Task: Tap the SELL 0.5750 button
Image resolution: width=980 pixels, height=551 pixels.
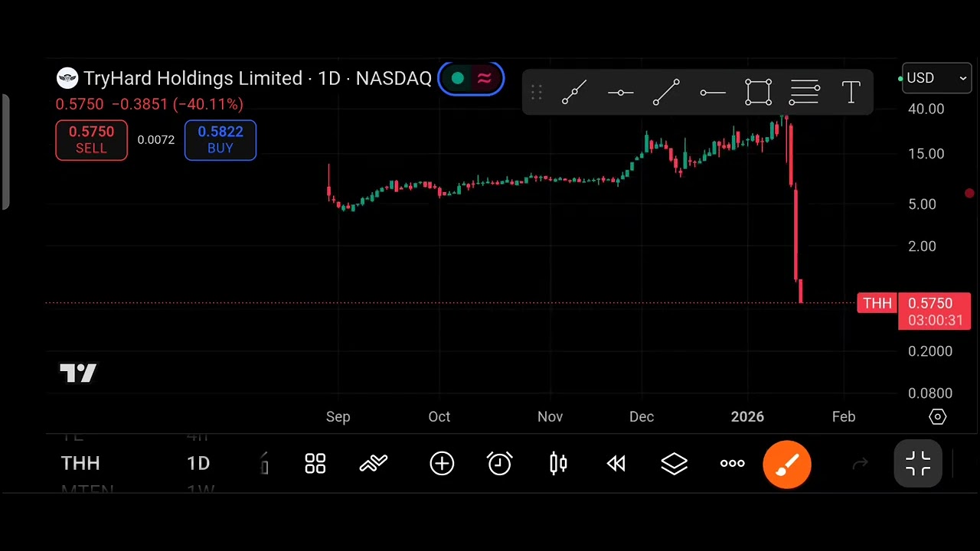Action: 91,140
